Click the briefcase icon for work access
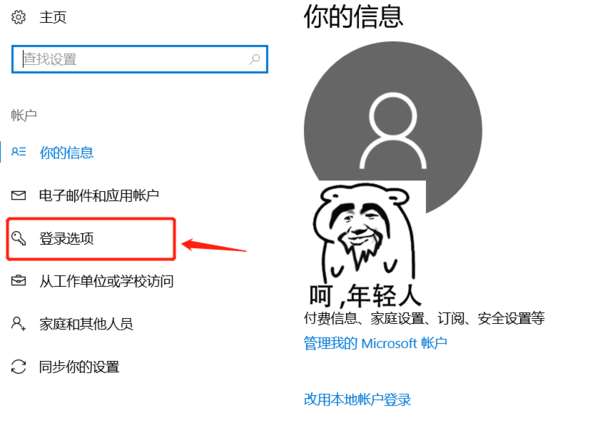Screen dimensions: 600x423 click(x=18, y=281)
